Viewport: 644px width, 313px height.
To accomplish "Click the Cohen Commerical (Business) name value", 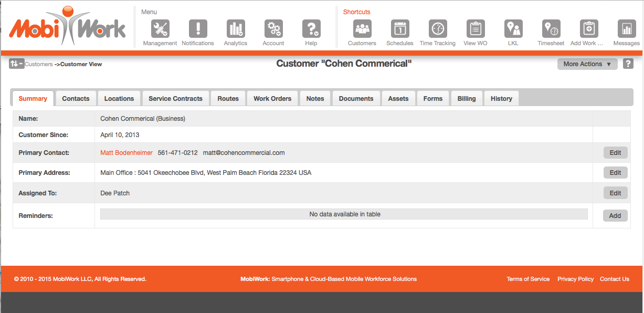I will click(x=143, y=119).
